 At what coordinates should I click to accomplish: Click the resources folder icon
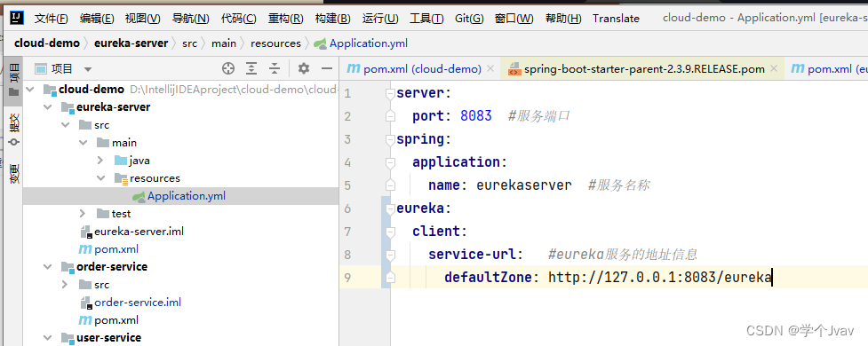click(x=121, y=178)
